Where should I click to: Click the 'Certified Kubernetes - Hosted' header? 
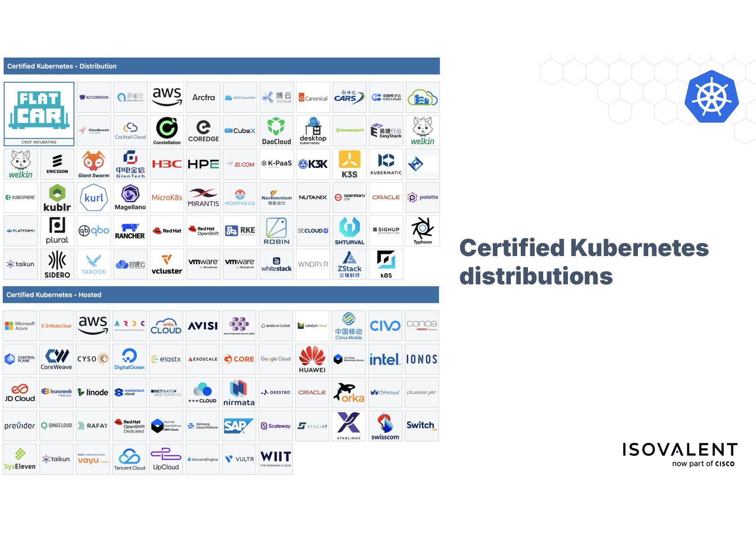click(221, 295)
